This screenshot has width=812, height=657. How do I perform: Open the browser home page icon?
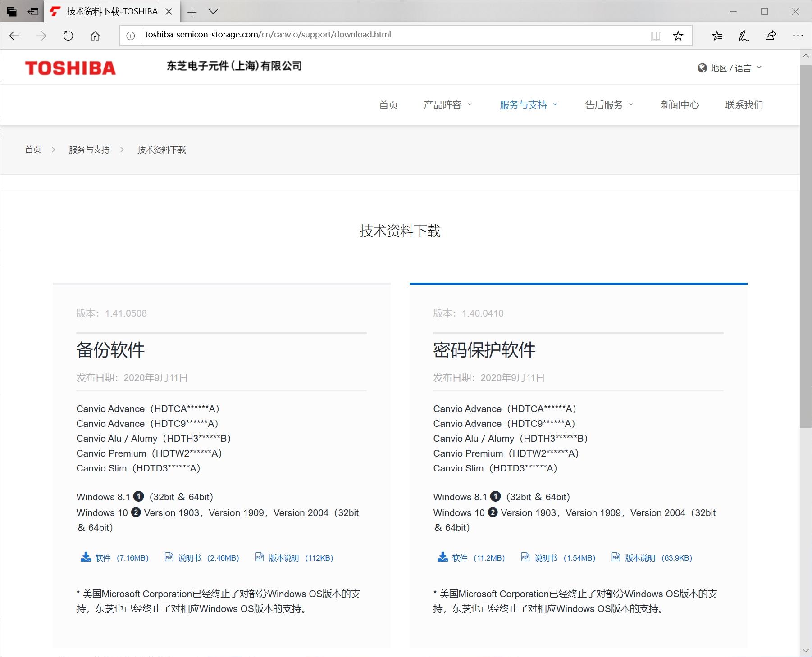tap(95, 35)
